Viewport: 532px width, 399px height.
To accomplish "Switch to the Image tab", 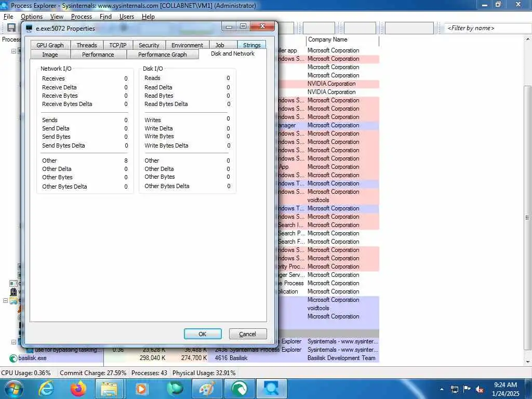I will [50, 55].
